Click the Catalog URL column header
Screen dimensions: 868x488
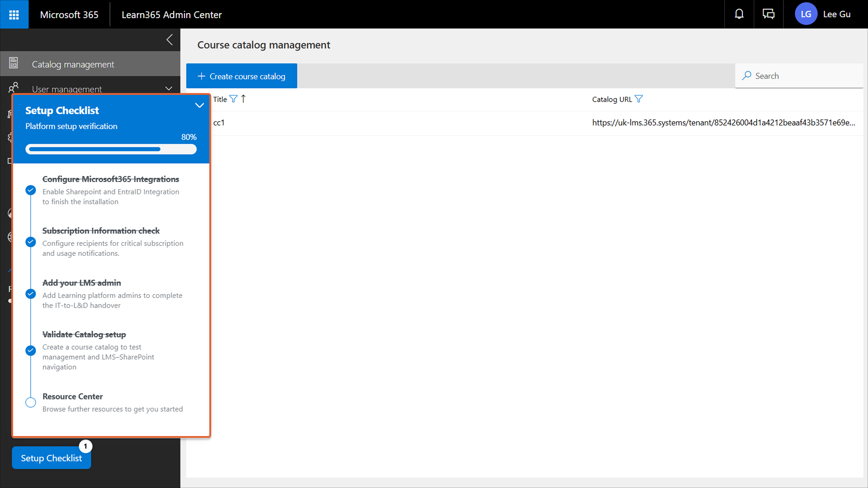pyautogui.click(x=612, y=99)
